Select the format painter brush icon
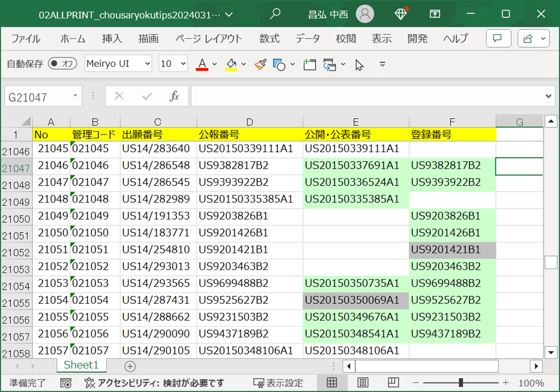 pos(260,64)
